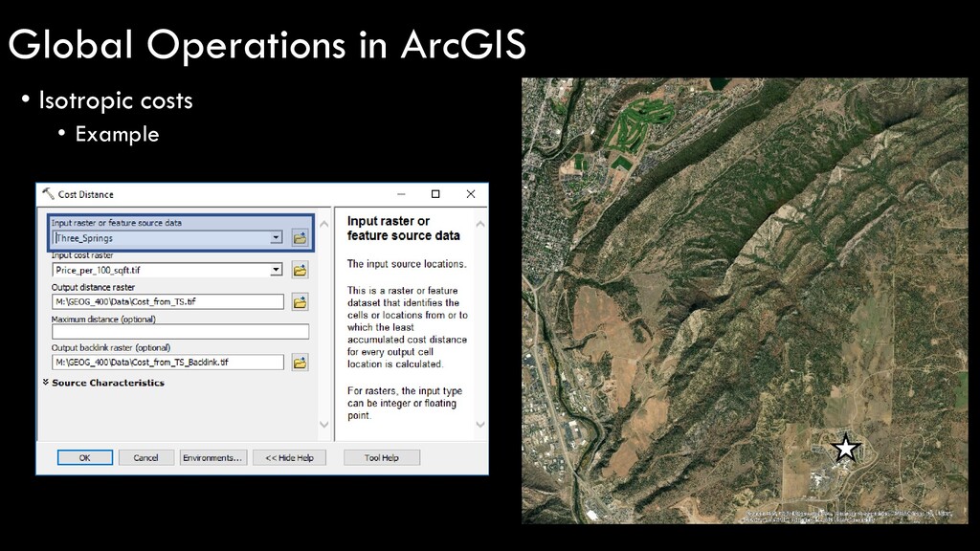
Task: Click the 'Output backlink raster (optional)' label
Action: pos(111,347)
